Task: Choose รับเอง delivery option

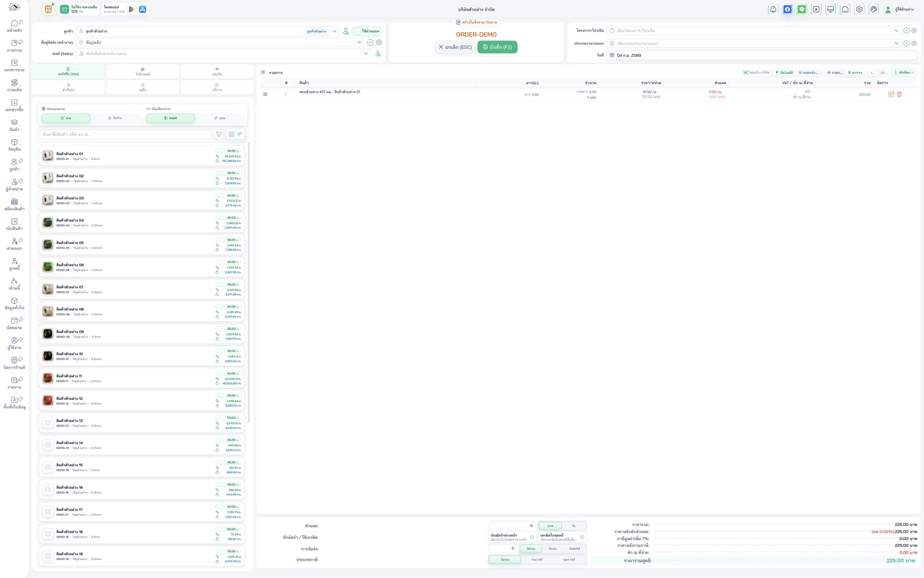Action: [x=552, y=548]
